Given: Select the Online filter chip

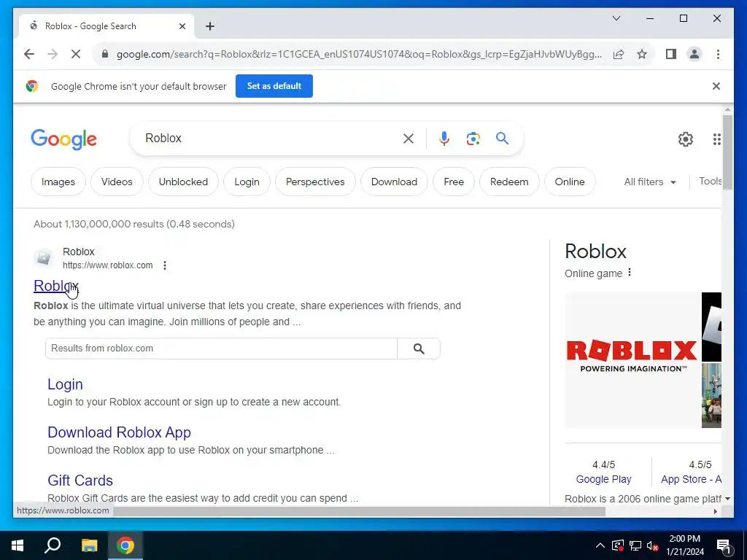Looking at the screenshot, I should click(569, 182).
